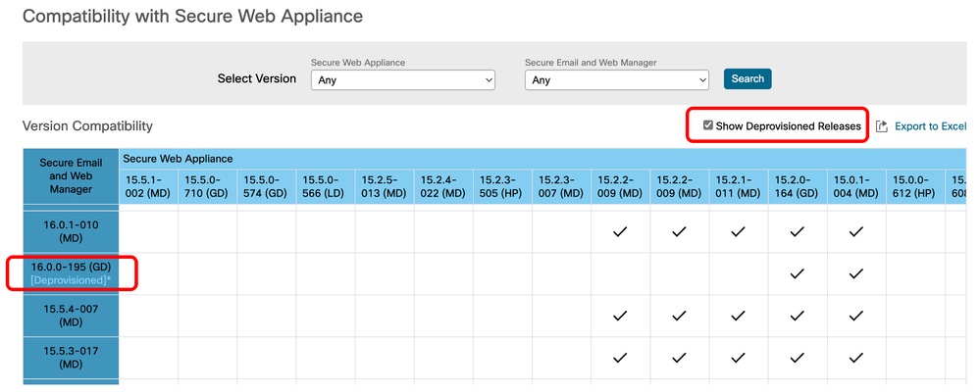Click the 15.2.0-164 (GD) column header
Screen dimensions: 980x392
tap(797, 186)
